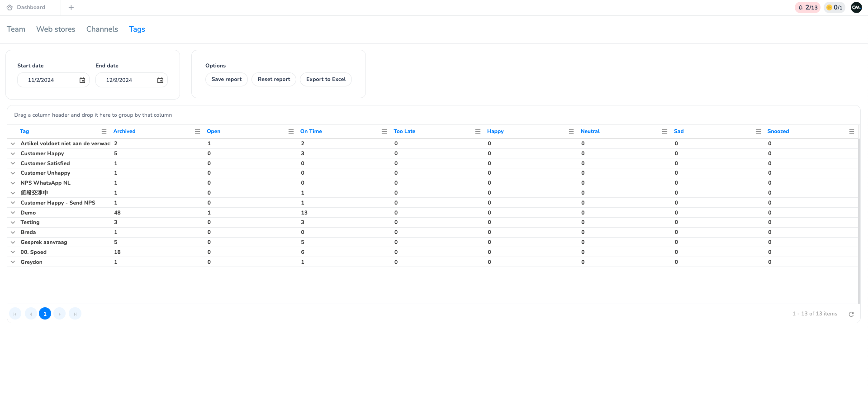Click the refresh grid icon
This screenshot has width=868, height=396.
851,314
